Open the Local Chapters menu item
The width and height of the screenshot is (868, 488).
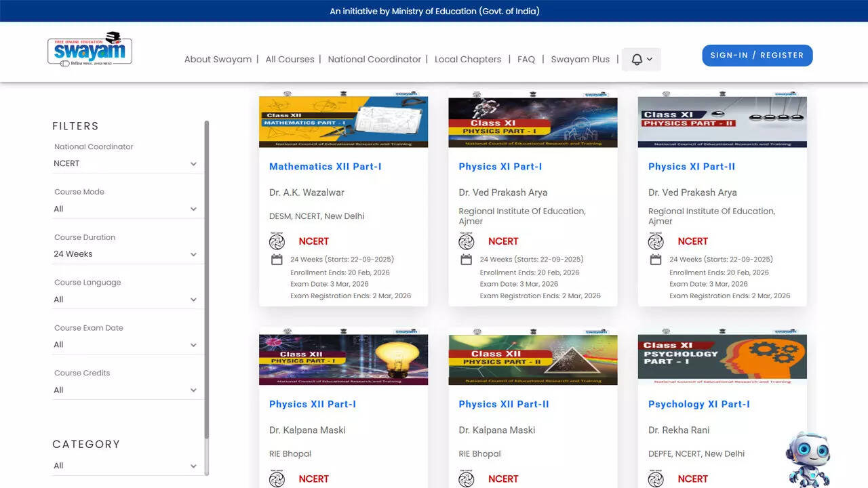(x=468, y=60)
